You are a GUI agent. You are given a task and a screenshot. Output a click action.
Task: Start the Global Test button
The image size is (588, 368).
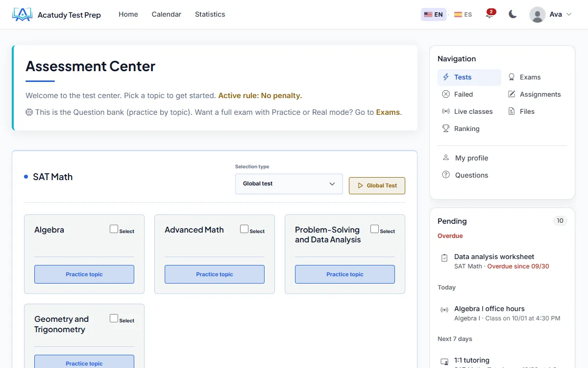[x=377, y=185]
